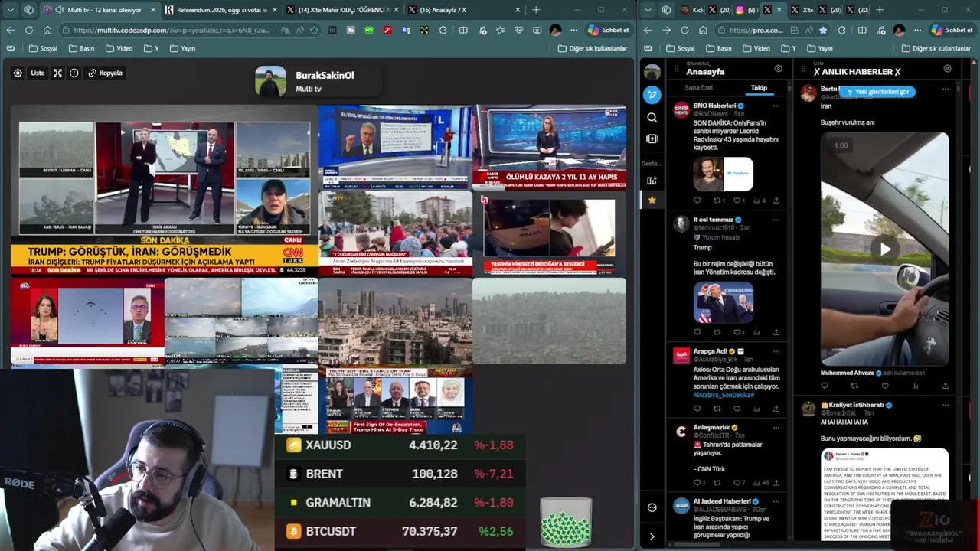Share the Muhammed Ahvaze video post
This screenshot has height=551, width=980.
946,386
